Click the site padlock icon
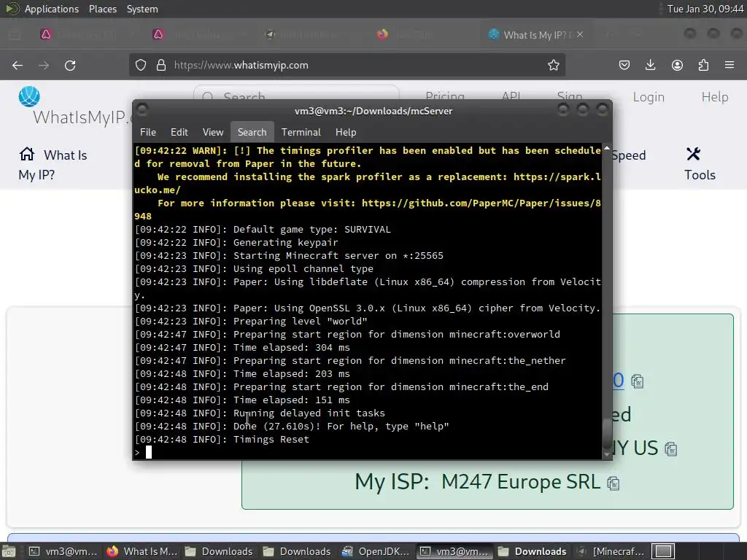Viewport: 747px width, 560px height. point(161,65)
